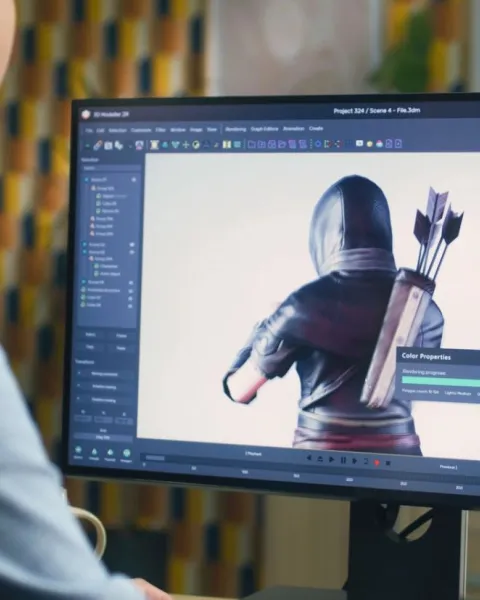Toggle visibility eye of second top-level outliner item

tap(132, 244)
